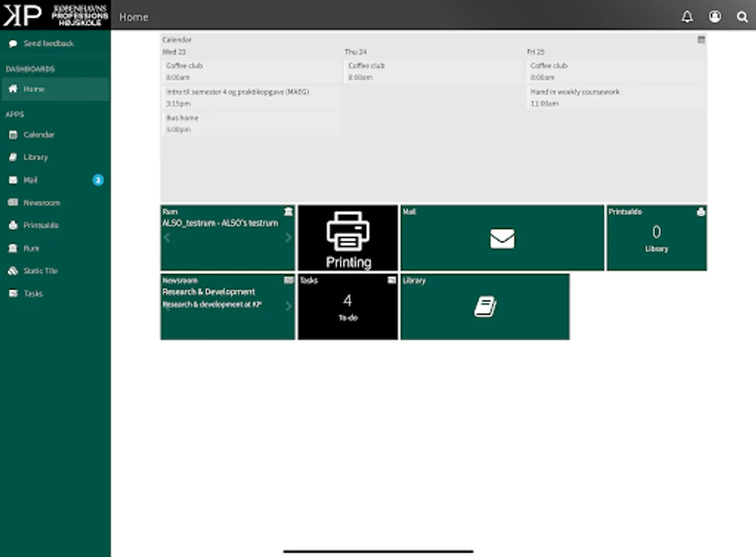
Task: Open the Fri 25 Coffee club event
Action: click(616, 71)
